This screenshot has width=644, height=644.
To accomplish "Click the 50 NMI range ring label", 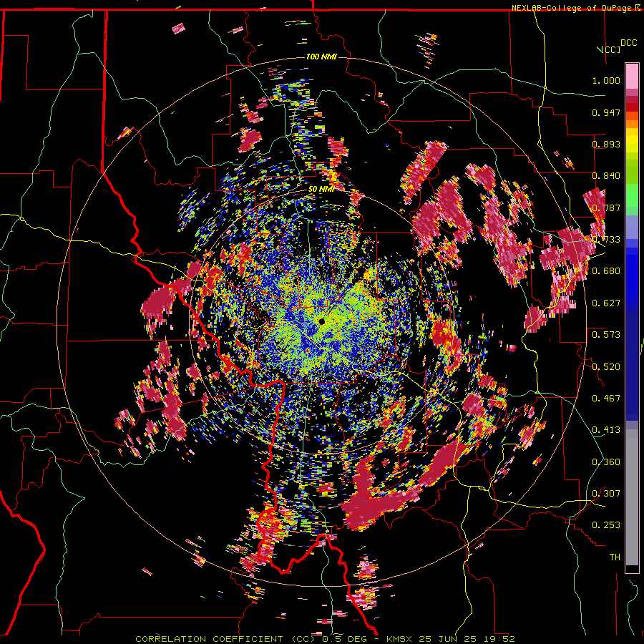I will point(321,190).
